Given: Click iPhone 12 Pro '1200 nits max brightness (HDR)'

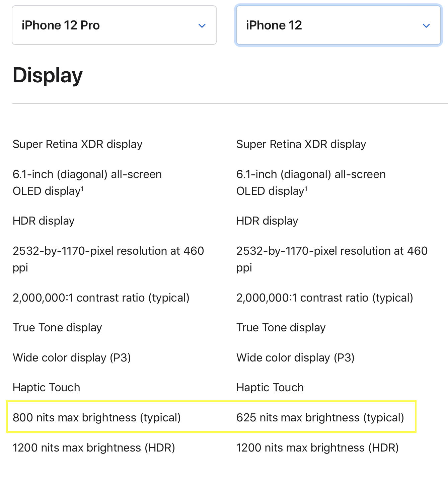Looking at the screenshot, I should tap(94, 448).
